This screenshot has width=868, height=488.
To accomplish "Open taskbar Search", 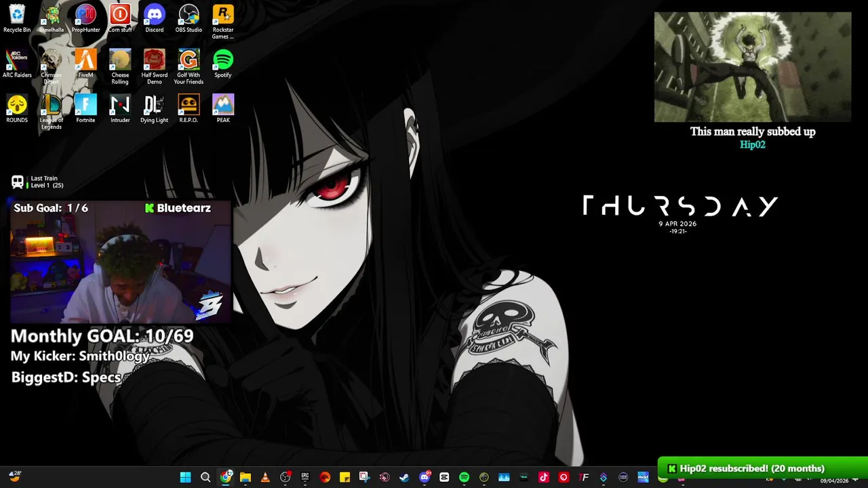I will tap(205, 477).
